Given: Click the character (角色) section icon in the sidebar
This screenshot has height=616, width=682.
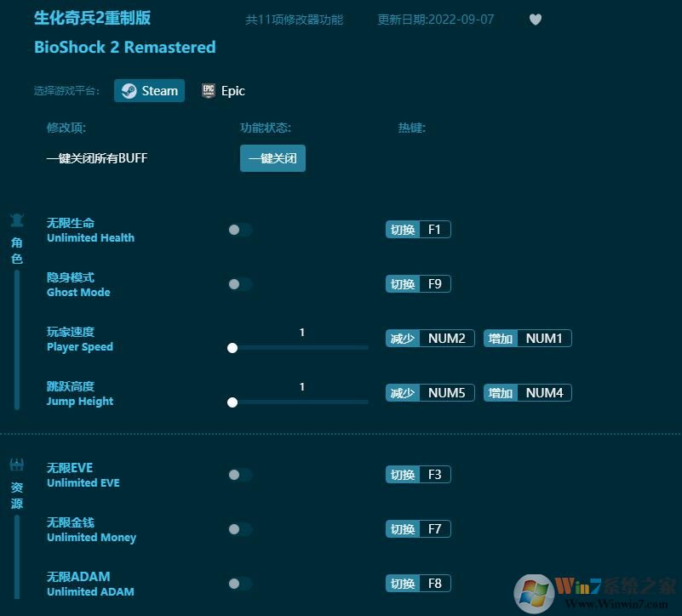Looking at the screenshot, I should [x=16, y=219].
